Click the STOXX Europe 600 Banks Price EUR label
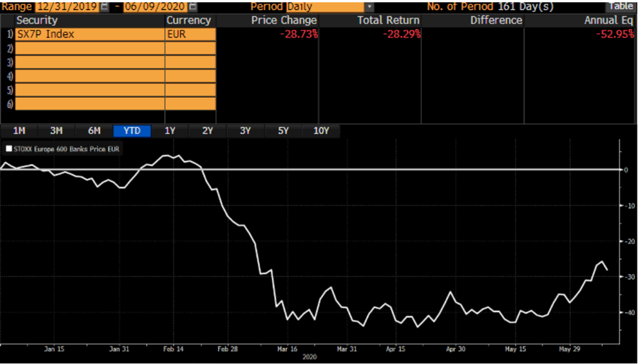 click(67, 150)
